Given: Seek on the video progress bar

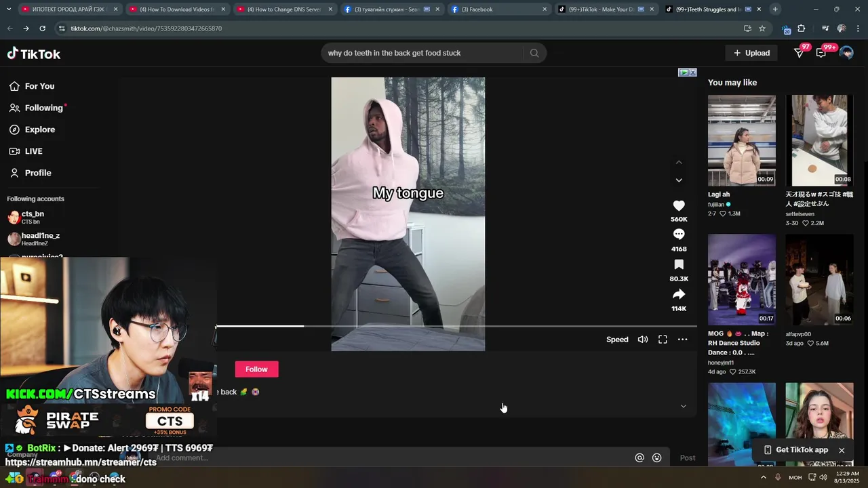Looking at the screenshot, I should click(456, 326).
